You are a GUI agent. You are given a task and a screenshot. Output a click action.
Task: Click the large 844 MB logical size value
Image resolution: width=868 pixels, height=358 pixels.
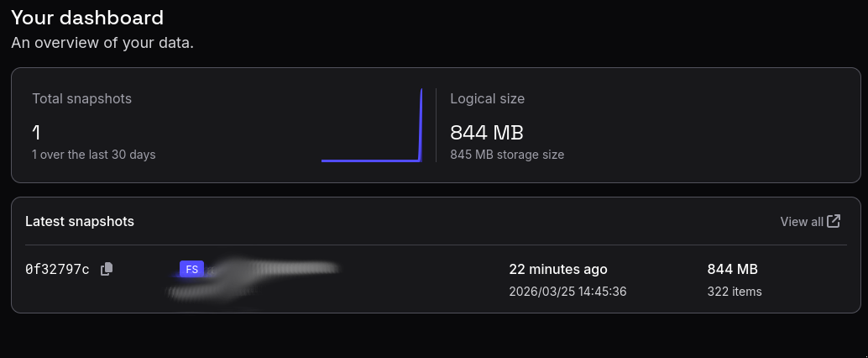pyautogui.click(x=487, y=133)
